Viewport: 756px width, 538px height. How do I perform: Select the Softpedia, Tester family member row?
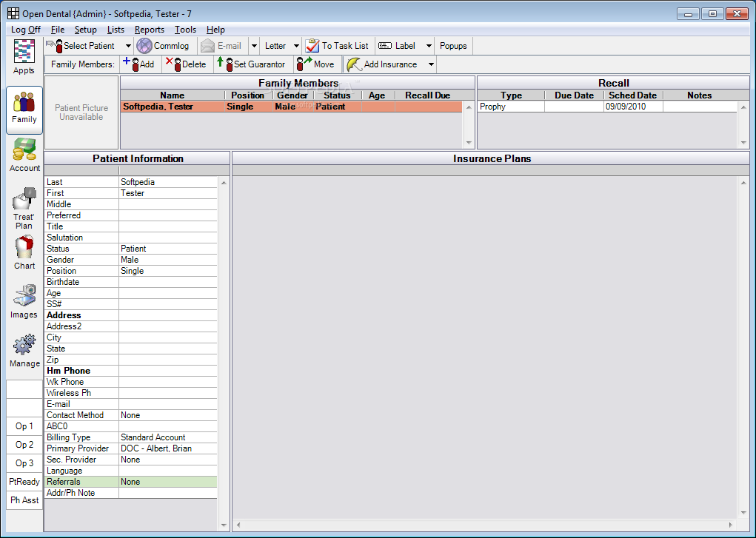tap(291, 107)
